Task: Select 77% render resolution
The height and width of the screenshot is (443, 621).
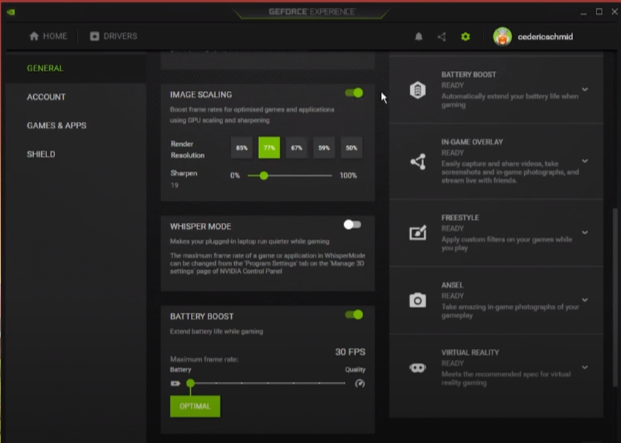Action: point(269,148)
